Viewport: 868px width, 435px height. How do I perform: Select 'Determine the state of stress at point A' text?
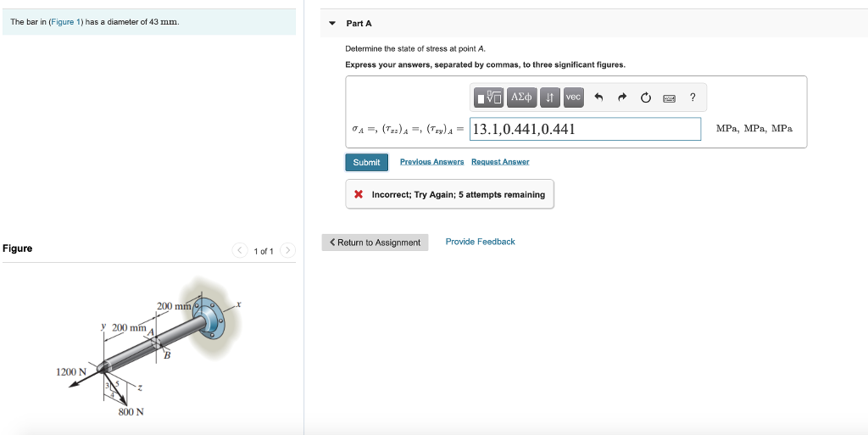click(415, 48)
